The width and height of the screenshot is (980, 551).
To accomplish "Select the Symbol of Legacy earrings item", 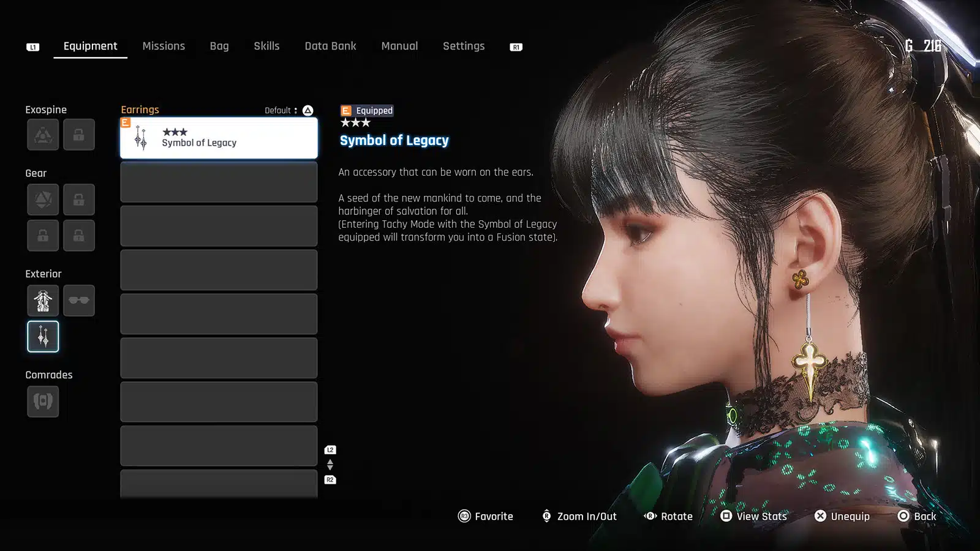I will click(219, 138).
